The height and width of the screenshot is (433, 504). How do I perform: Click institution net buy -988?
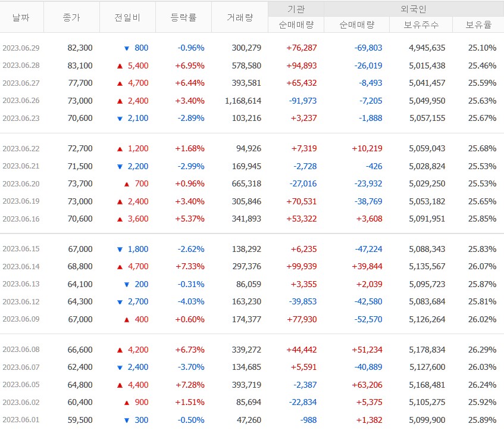point(308,420)
